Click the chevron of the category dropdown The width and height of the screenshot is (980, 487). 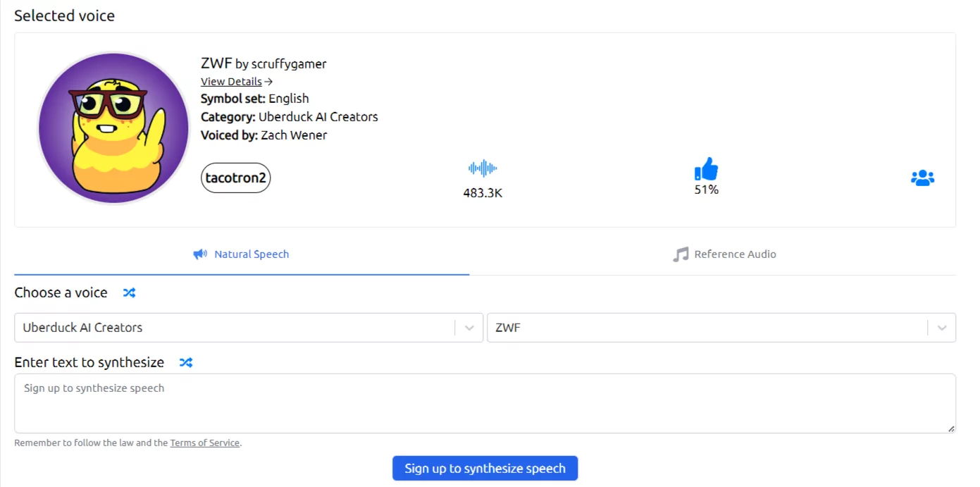469,328
